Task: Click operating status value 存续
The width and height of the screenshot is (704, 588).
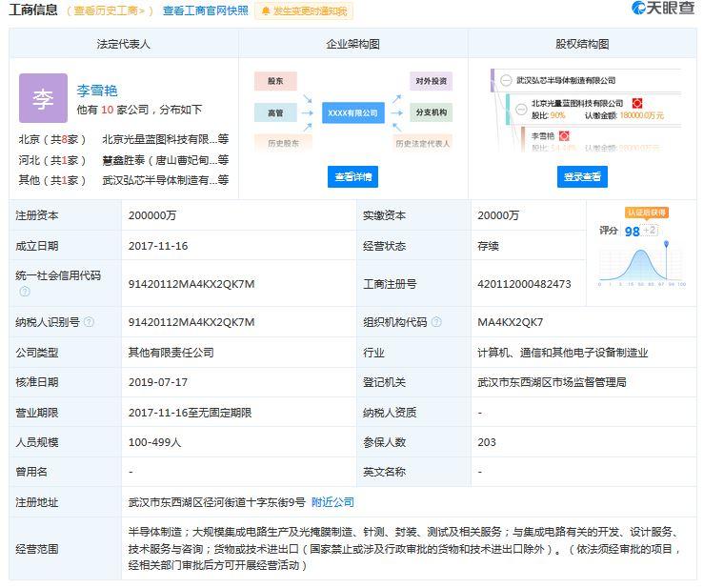Action: (488, 246)
